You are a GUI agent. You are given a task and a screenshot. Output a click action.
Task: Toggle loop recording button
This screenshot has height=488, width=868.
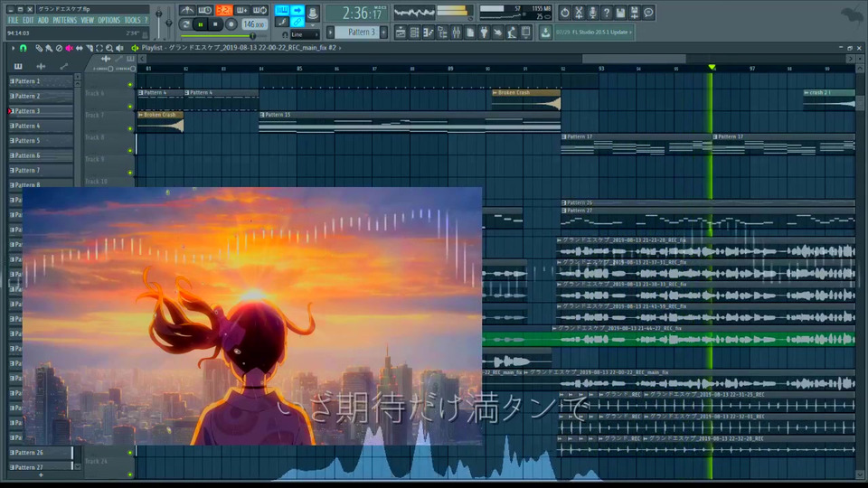pyautogui.click(x=260, y=10)
